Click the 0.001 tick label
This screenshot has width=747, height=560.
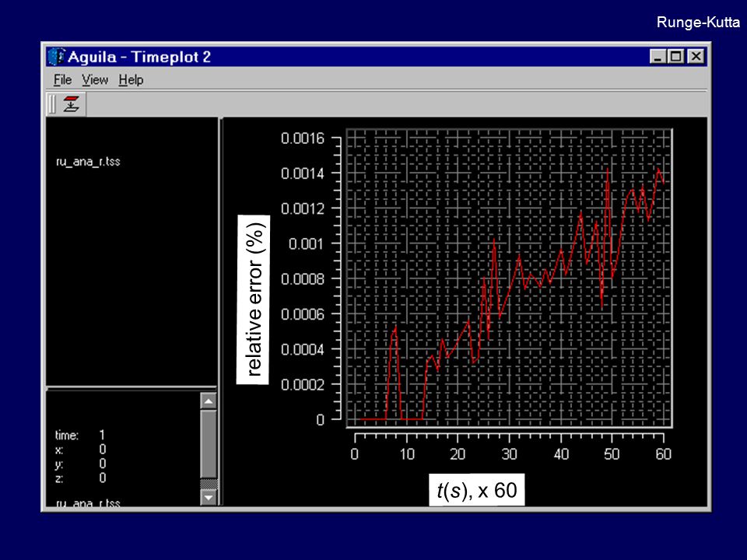click(307, 243)
